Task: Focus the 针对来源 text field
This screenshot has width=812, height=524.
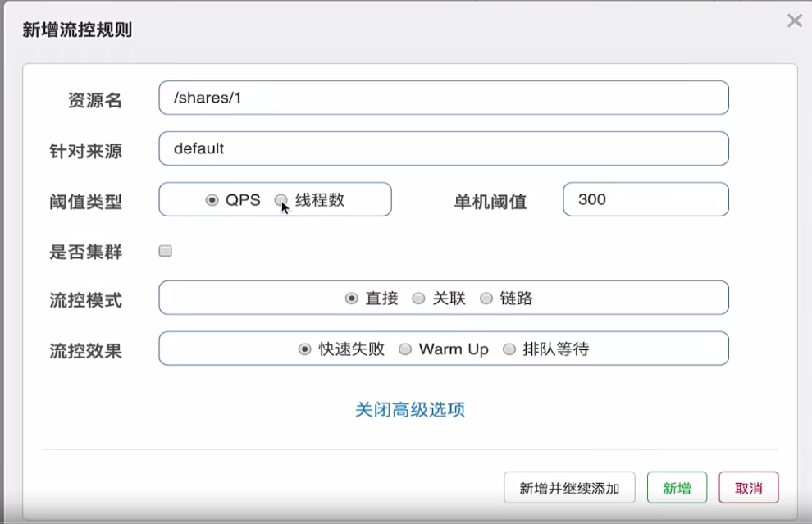Action: tap(443, 148)
